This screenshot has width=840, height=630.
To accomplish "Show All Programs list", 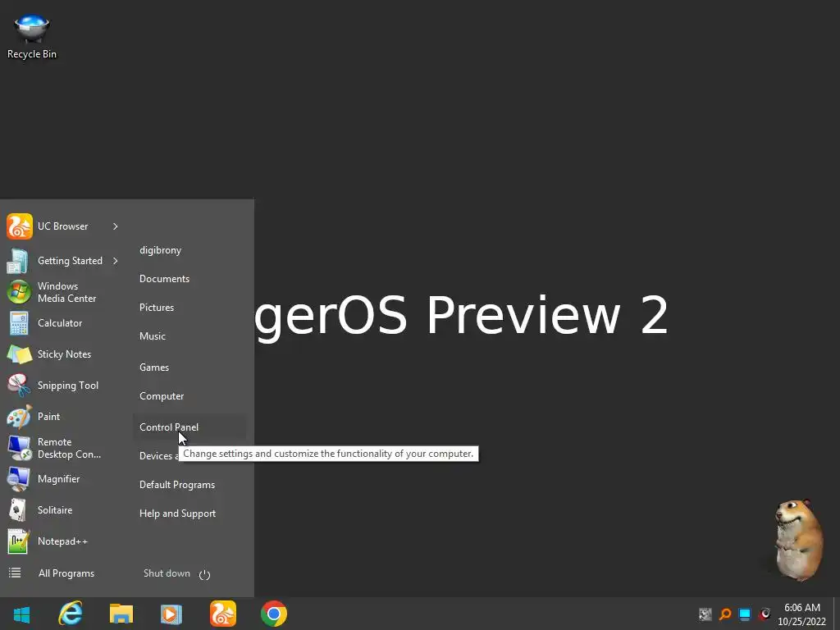I will point(63,573).
